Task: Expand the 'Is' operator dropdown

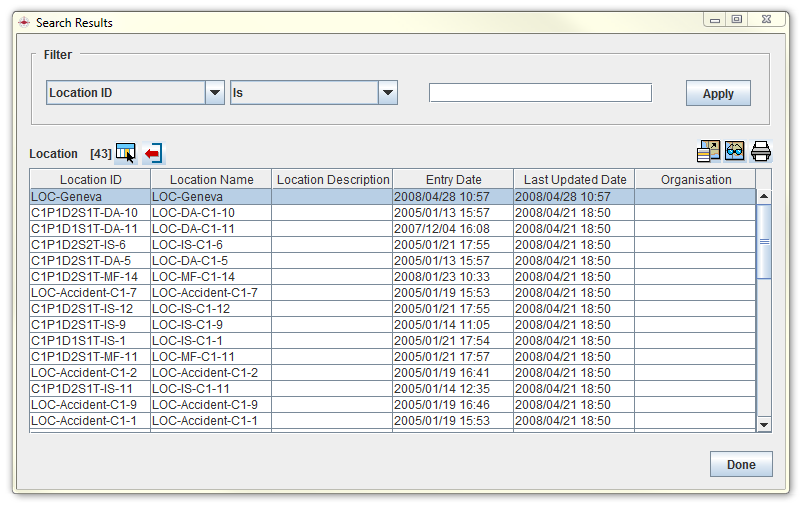Action: coord(388,93)
